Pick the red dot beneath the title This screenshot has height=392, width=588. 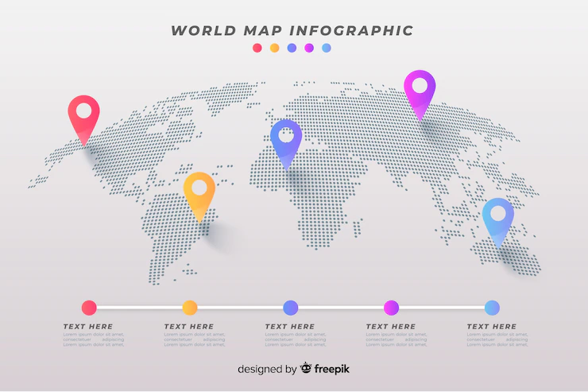[x=257, y=48]
